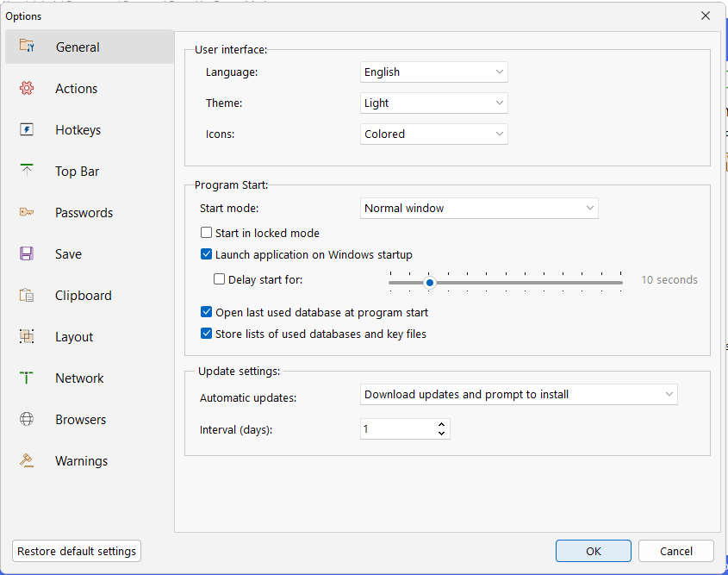Click the lightning Hotkeys icon
The width and height of the screenshot is (728, 575).
coord(27,129)
